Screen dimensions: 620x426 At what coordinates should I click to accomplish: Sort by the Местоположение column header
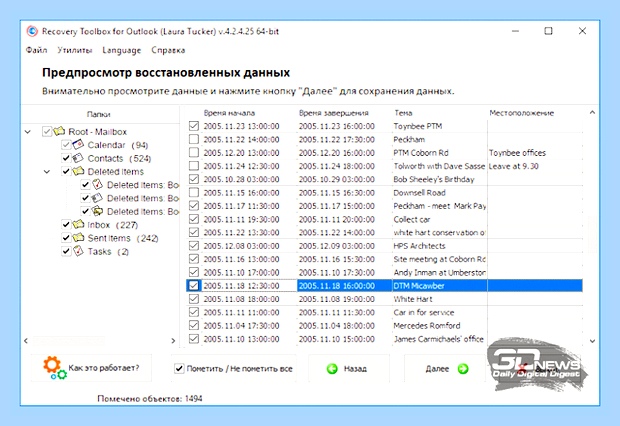pos(522,113)
